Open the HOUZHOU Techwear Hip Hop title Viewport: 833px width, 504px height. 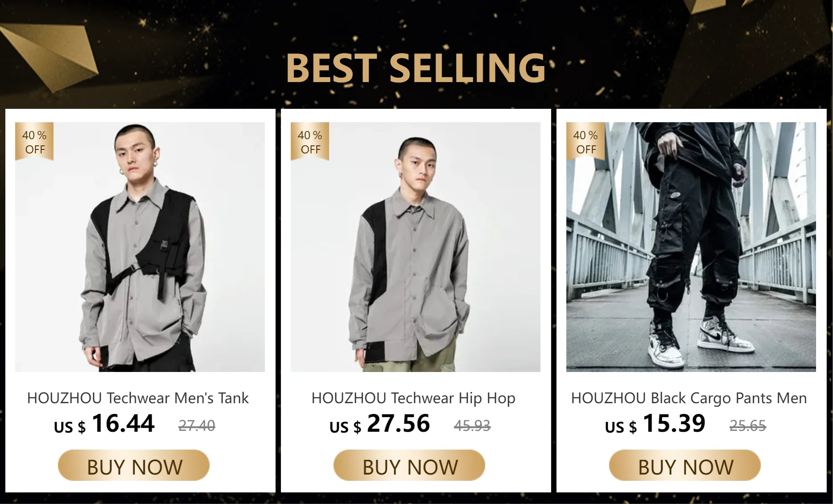click(413, 398)
